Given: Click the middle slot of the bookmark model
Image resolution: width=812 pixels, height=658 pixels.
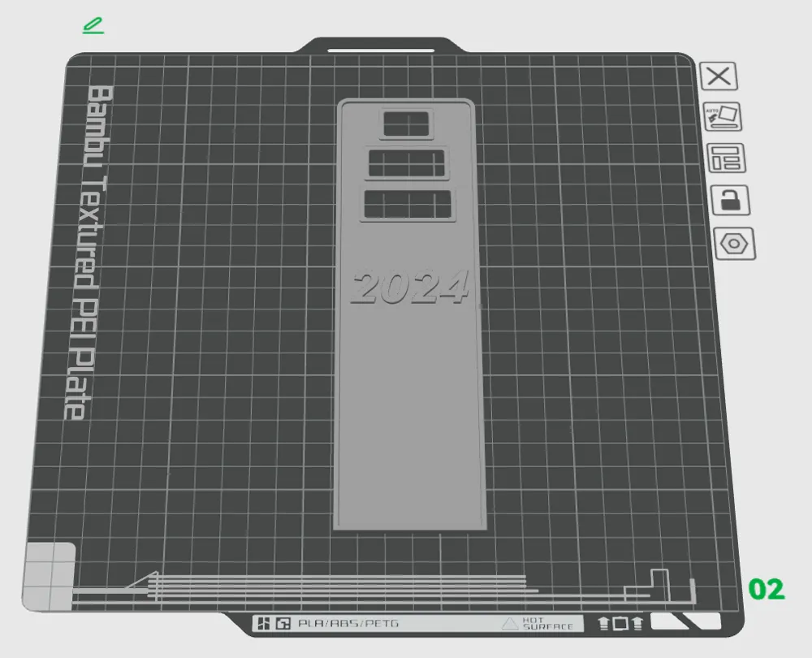Looking at the screenshot, I should 408,164.
